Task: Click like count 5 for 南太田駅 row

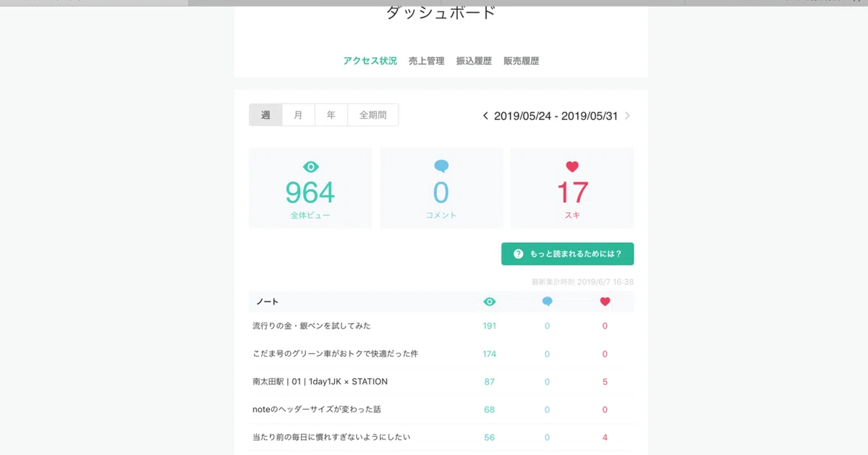Action: [x=605, y=381]
